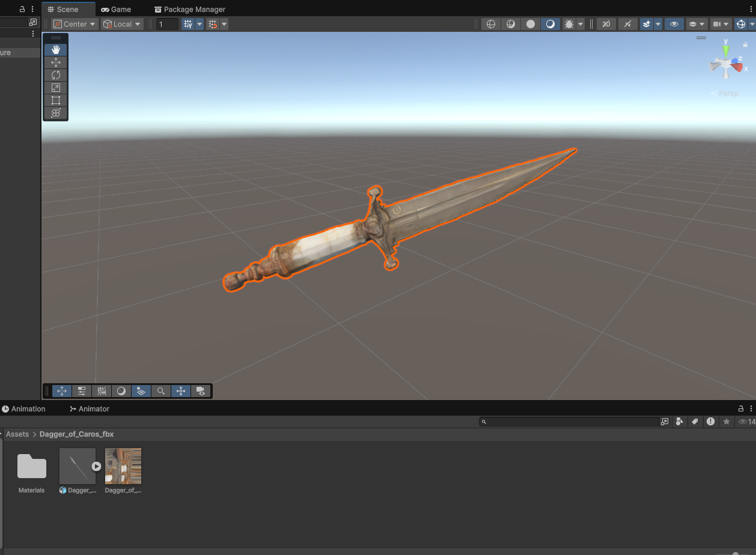The image size is (756, 555).
Task: Toggle scene audio mute icon
Action: point(628,24)
